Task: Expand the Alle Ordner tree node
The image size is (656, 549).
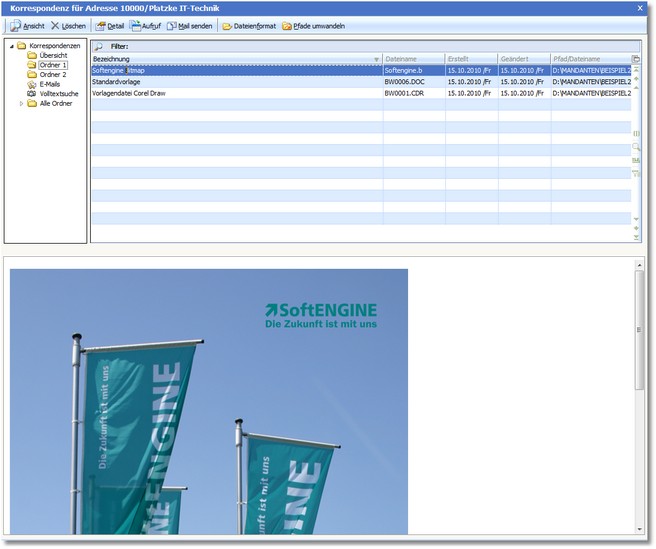Action: coord(21,103)
